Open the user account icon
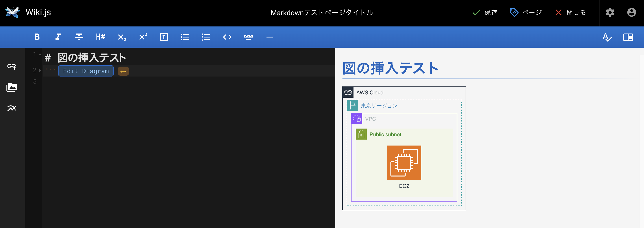Screen dimensions: 644x228 [x=632, y=12]
